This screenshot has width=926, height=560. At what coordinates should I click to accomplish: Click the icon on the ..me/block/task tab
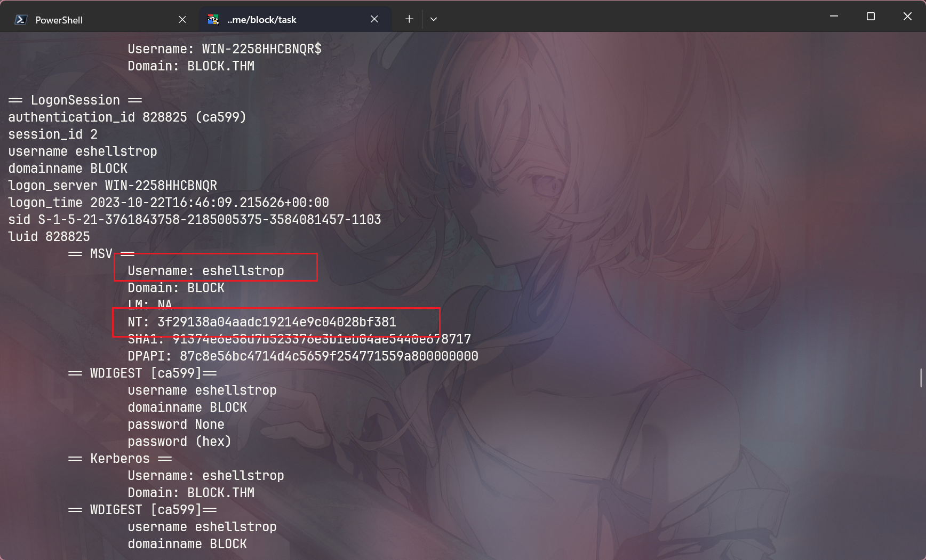pos(213,20)
